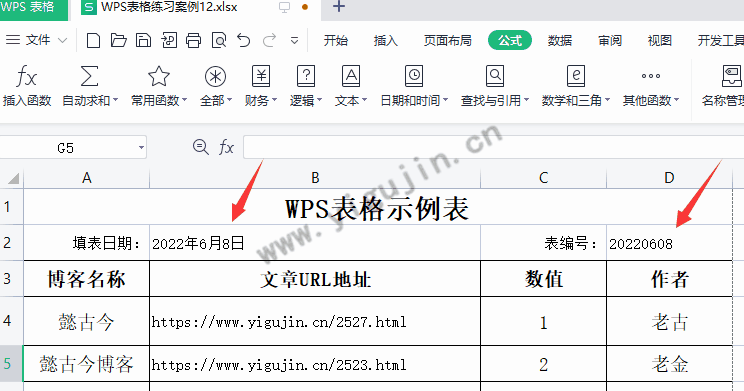The width and height of the screenshot is (744, 391).
Task: Switch to the 开发工具 tab
Action: [720, 41]
